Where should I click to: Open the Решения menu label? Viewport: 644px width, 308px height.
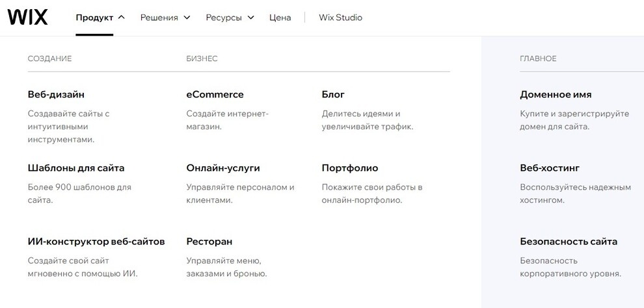coord(159,18)
